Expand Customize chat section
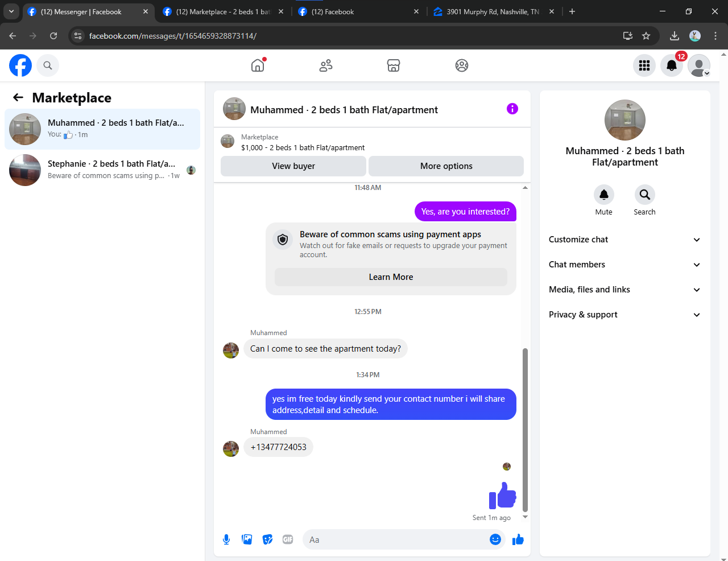This screenshot has height=561, width=728. pyautogui.click(x=624, y=240)
